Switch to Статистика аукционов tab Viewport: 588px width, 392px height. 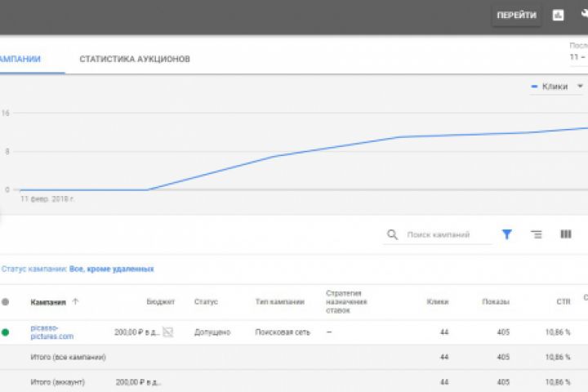135,60
